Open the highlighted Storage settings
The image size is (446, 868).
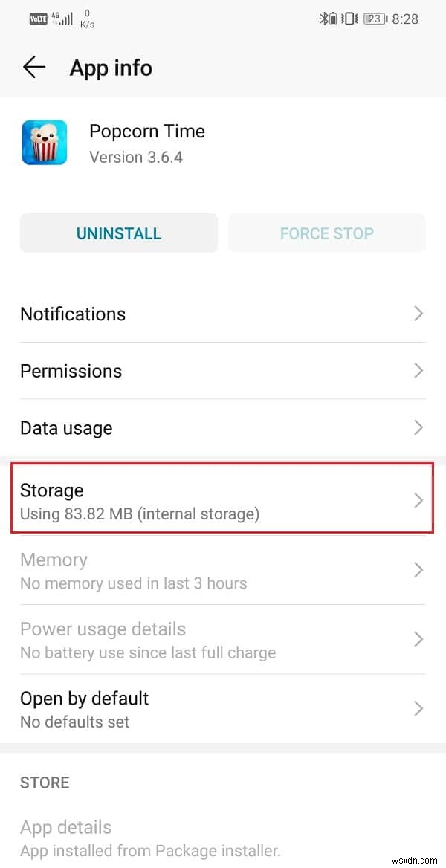coord(223,499)
